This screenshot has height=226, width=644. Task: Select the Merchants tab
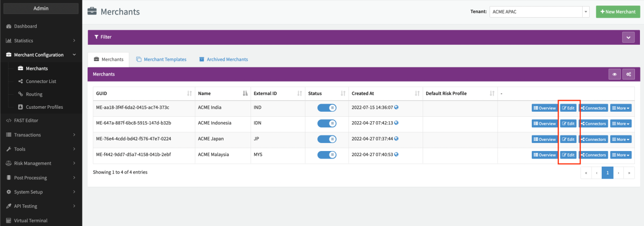pos(109,59)
